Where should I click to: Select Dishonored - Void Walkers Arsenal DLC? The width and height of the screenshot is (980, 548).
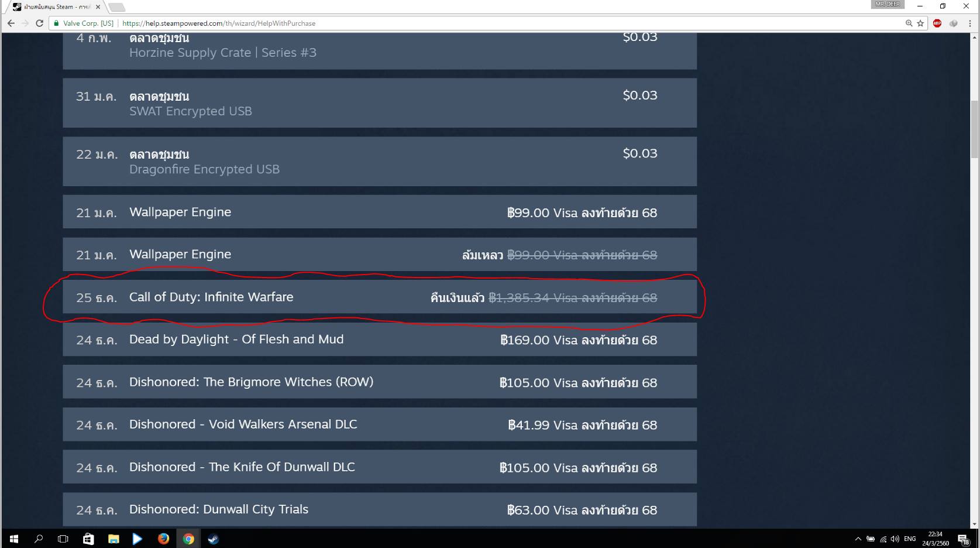pyautogui.click(x=380, y=424)
